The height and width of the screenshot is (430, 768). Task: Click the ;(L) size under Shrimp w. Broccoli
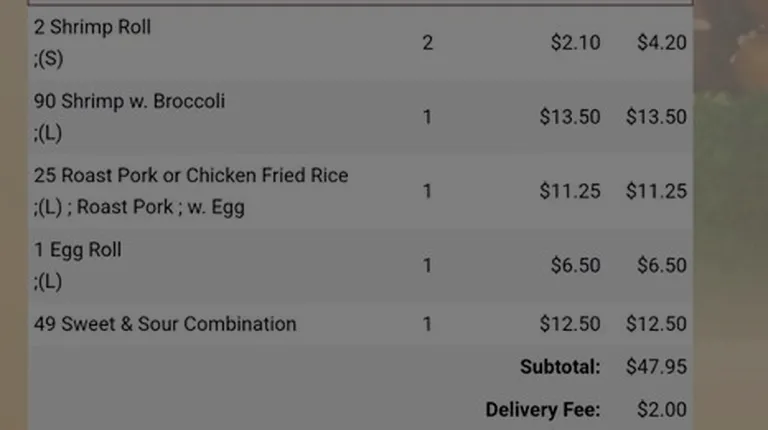[x=48, y=133]
